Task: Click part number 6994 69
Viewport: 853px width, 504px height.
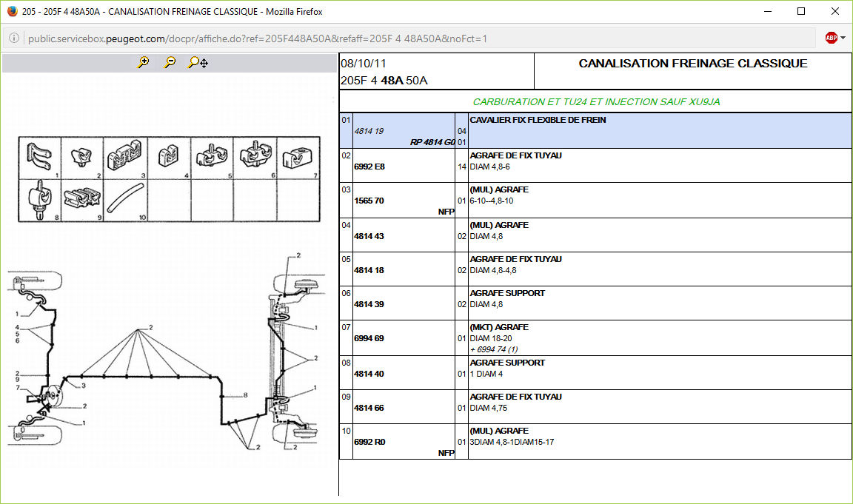Action: click(369, 338)
